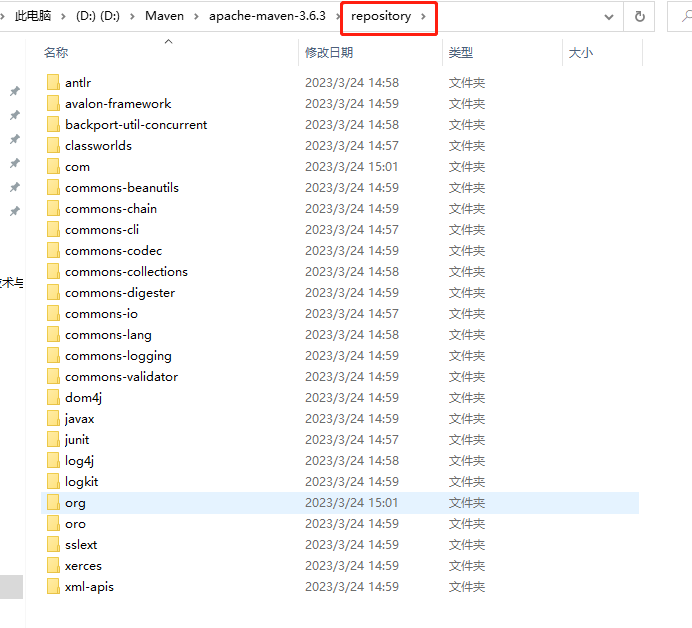This screenshot has height=628, width=692.
Task: Select the avalon-framework folder name
Action: tap(118, 103)
